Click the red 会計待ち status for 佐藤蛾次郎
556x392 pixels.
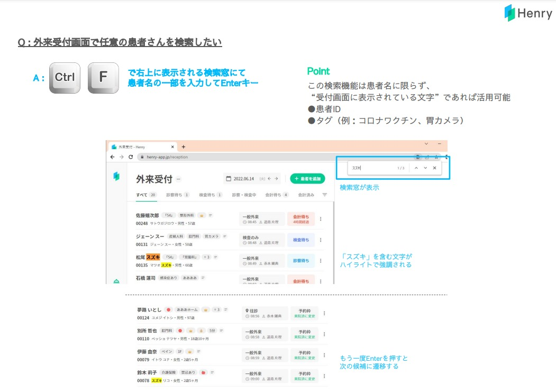click(300, 219)
